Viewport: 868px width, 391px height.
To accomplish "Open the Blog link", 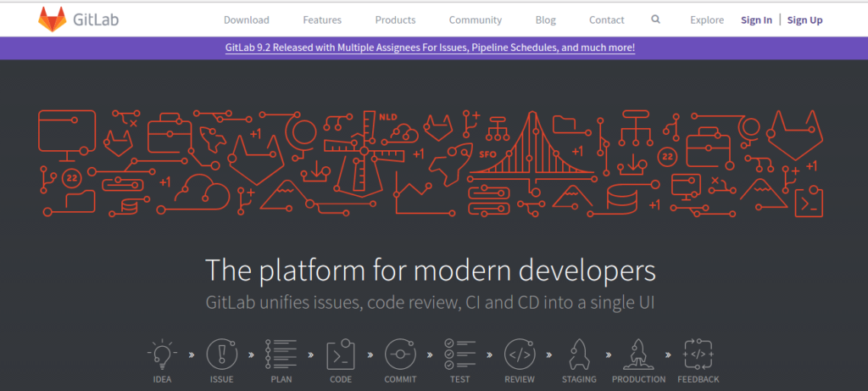I will [546, 20].
